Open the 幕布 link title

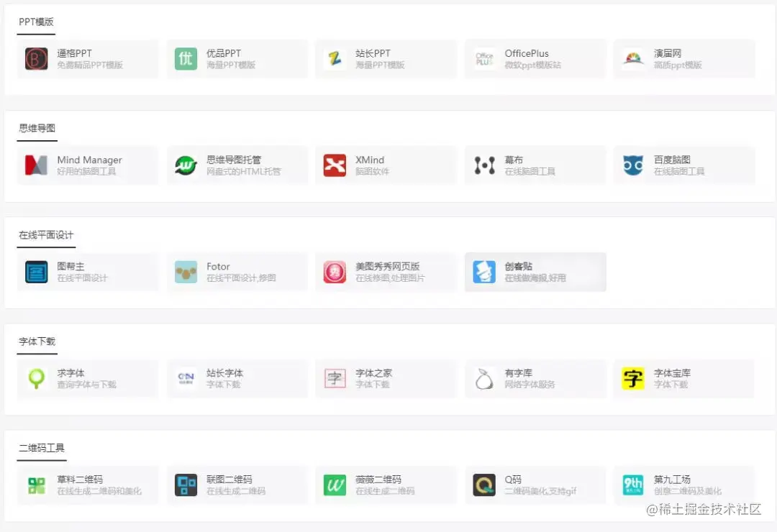click(x=514, y=160)
